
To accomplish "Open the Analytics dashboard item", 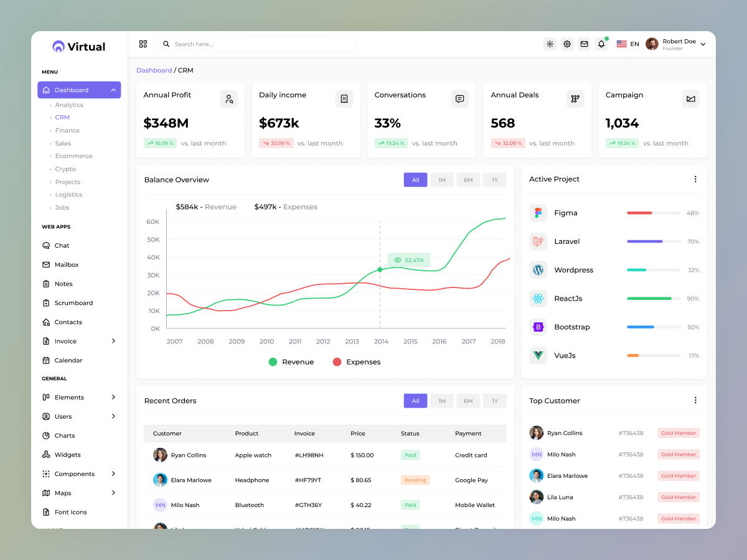I will click(70, 105).
